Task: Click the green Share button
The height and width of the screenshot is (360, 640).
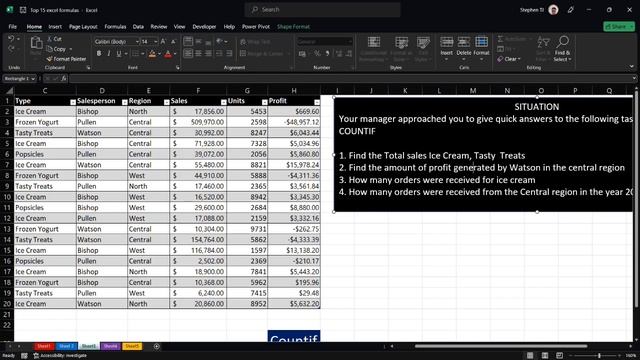Action: [x=619, y=27]
